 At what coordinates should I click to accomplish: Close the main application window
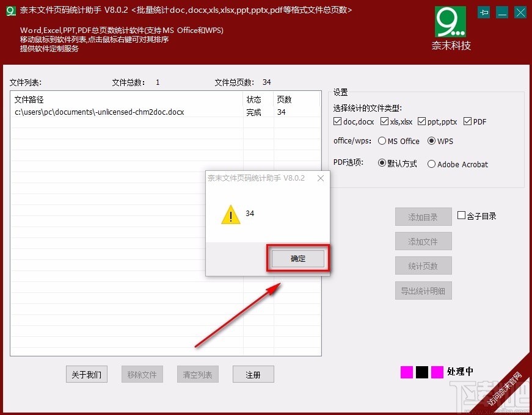coord(520,13)
